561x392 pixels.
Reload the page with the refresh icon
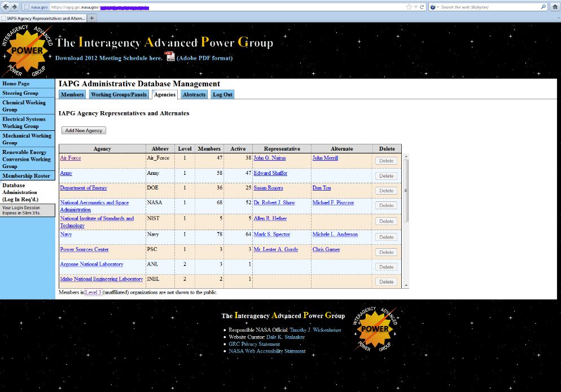point(422,7)
